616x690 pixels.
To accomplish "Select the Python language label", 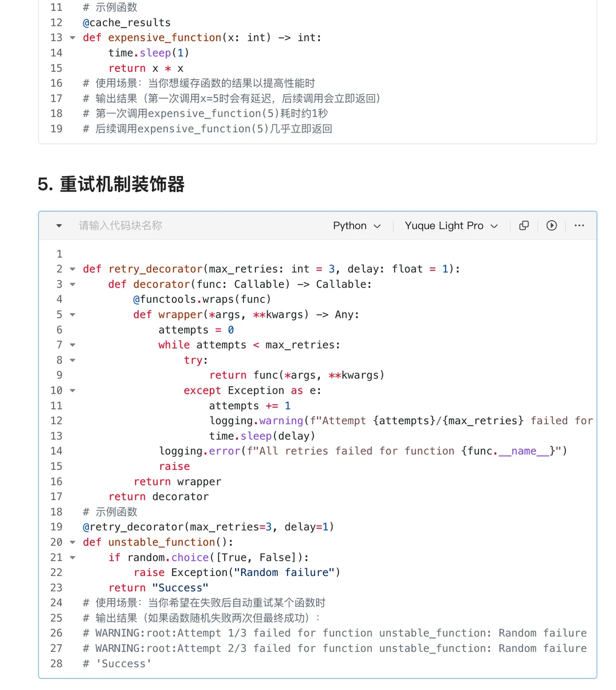I will pyautogui.click(x=349, y=225).
